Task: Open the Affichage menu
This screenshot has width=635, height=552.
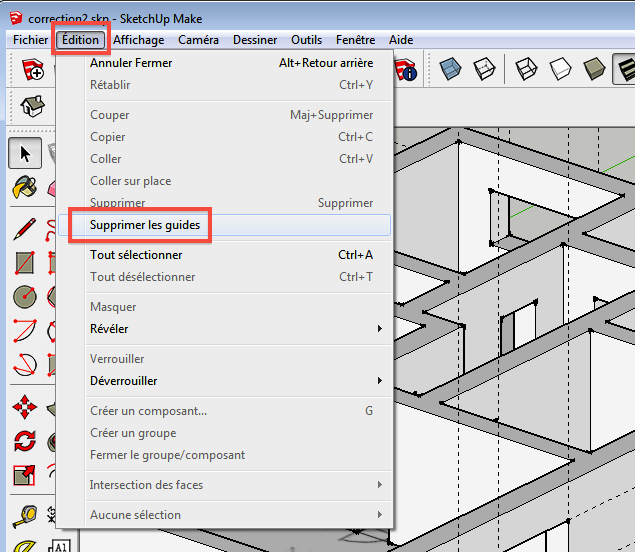Action: tap(139, 40)
